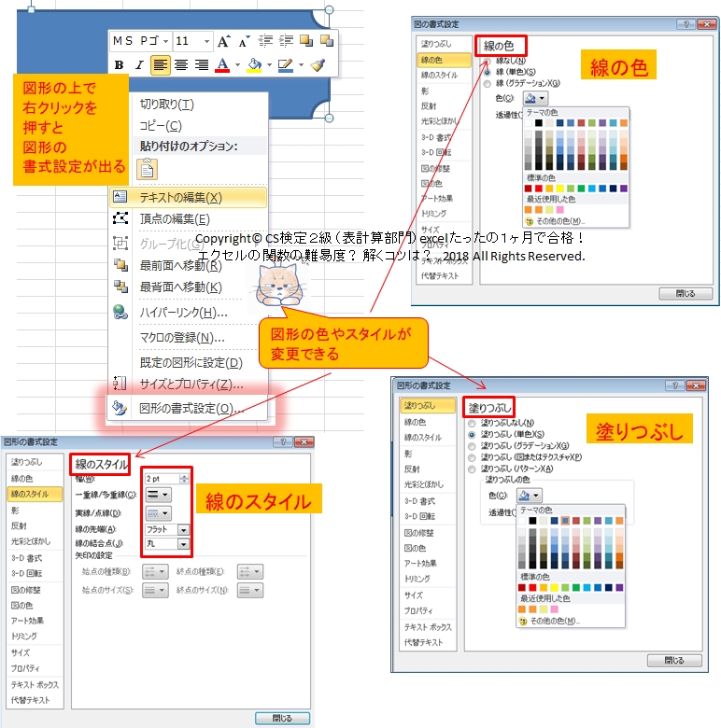Select 塗りつぶし (グラデーション)(G) radio button

coord(472,446)
